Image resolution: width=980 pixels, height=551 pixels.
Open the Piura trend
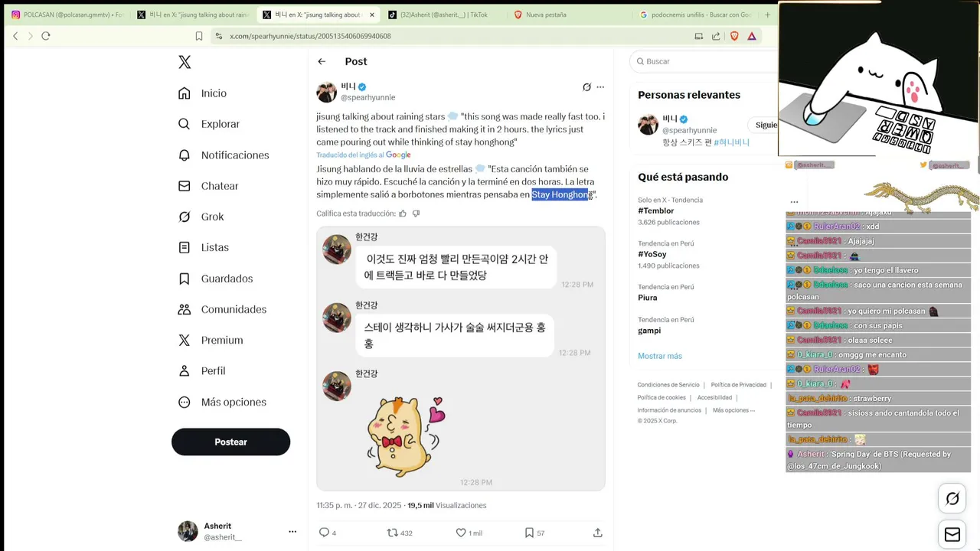(x=648, y=298)
